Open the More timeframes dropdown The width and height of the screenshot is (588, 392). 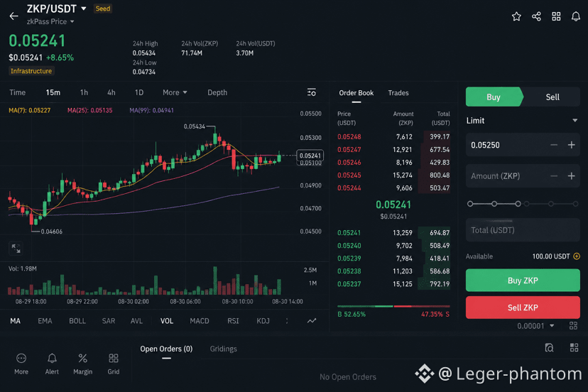(x=175, y=92)
